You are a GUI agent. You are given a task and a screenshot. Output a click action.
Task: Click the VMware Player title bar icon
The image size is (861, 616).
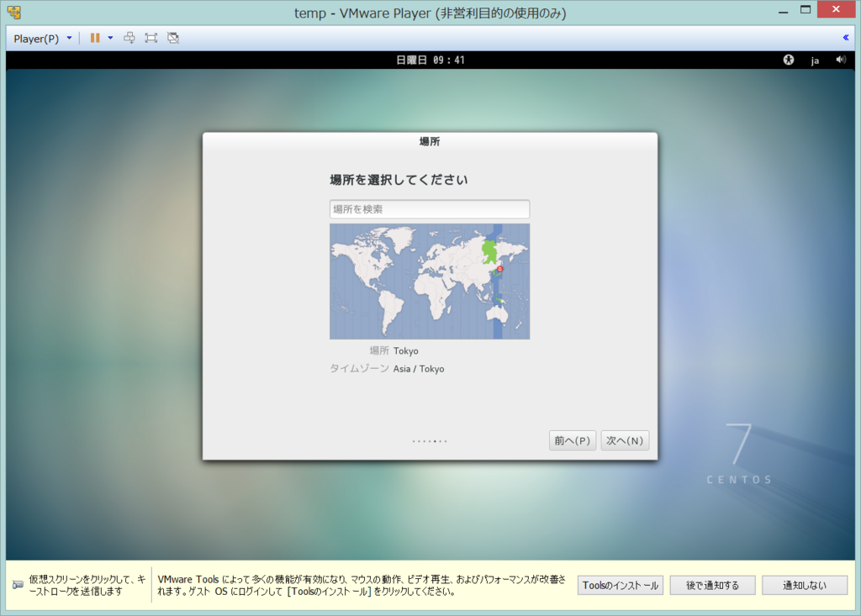15,12
